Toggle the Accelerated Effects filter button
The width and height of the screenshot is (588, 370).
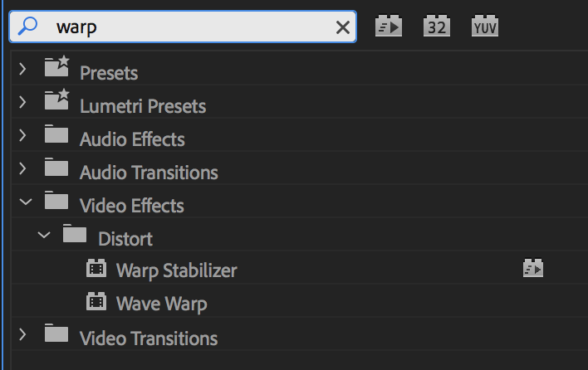(x=389, y=26)
